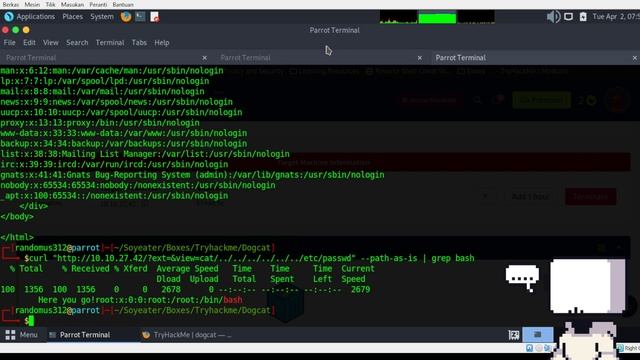
Task: Open the Terminal menu in menubar
Action: 110,42
